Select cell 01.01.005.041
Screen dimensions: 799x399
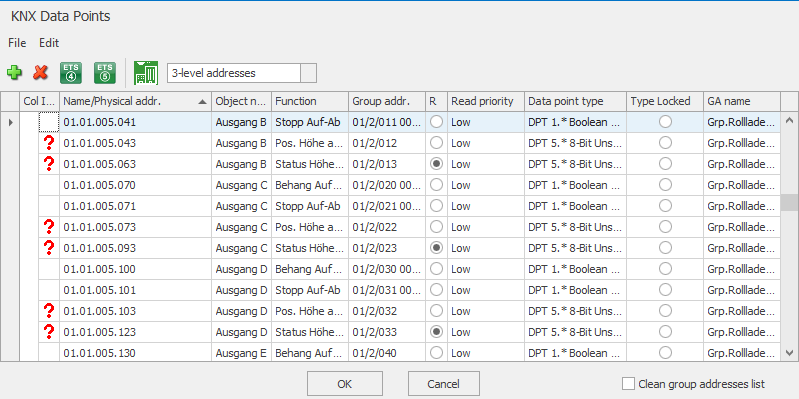[136, 122]
